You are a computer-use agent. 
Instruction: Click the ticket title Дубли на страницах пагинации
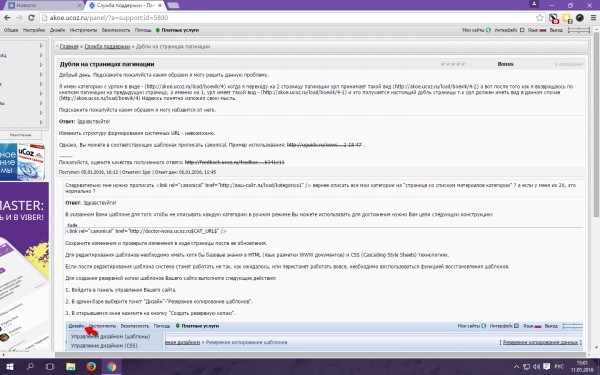pos(107,64)
